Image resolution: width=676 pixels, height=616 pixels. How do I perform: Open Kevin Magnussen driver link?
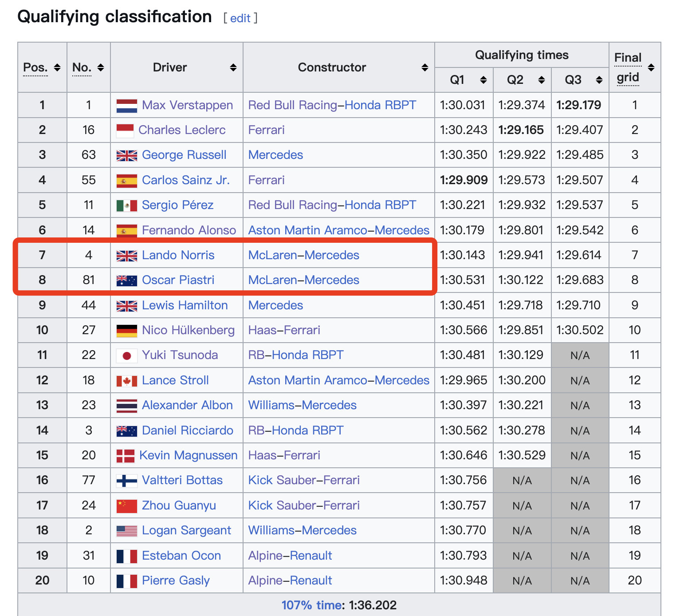click(188, 455)
